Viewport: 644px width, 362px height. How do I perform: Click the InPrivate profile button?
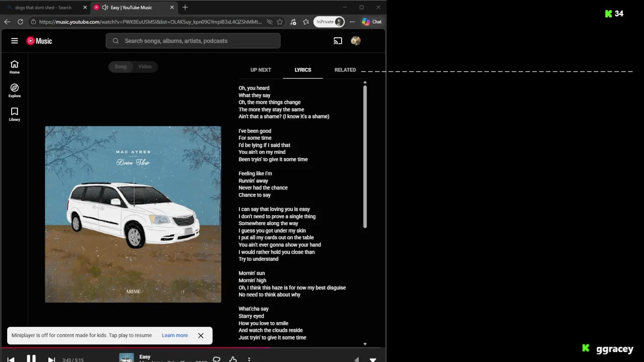pyautogui.click(x=329, y=22)
